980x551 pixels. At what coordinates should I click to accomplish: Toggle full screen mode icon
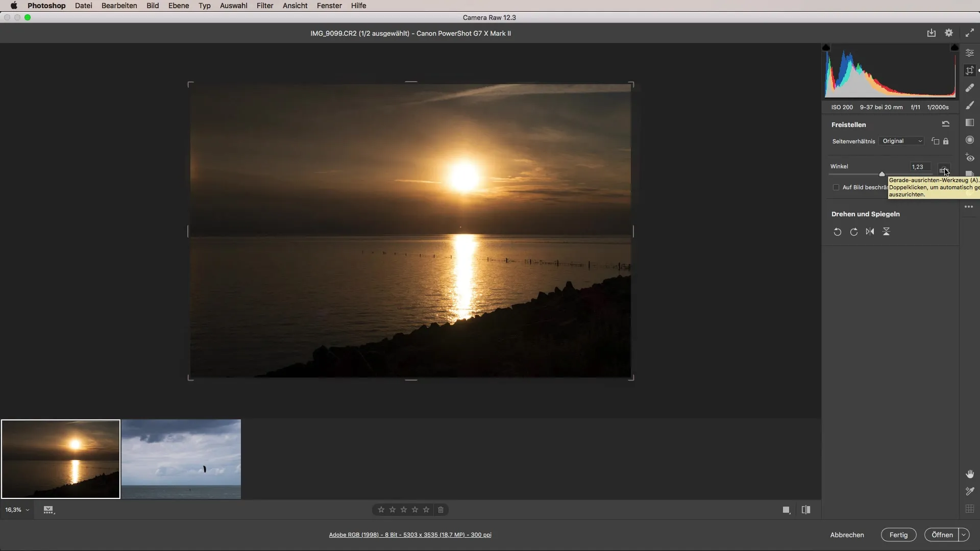[x=969, y=33]
